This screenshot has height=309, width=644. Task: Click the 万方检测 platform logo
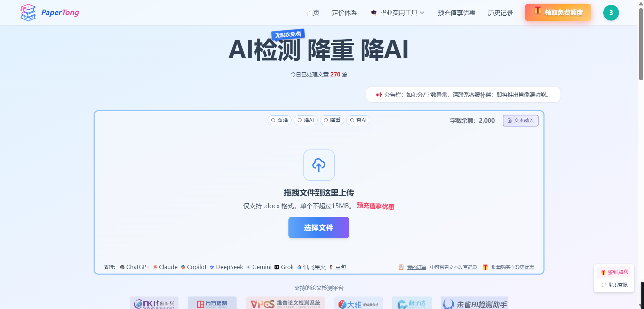coord(212,303)
